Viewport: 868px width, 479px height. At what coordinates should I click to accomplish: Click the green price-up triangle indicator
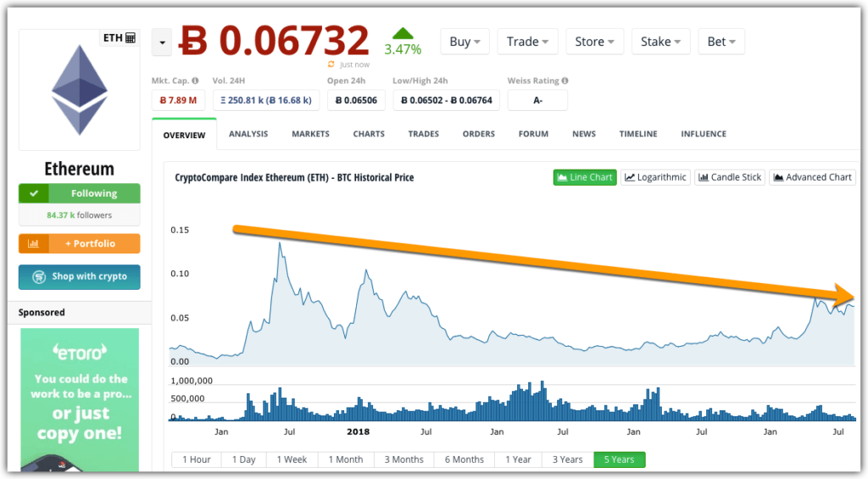(x=403, y=33)
